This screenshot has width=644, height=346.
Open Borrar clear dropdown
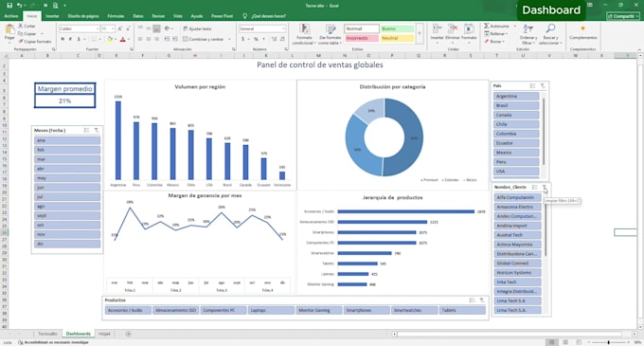(x=493, y=42)
